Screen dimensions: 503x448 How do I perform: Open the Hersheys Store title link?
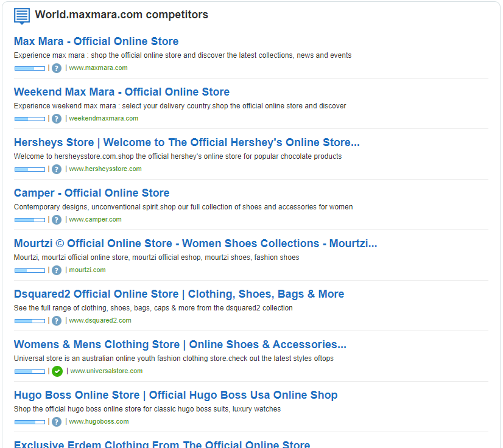click(187, 142)
